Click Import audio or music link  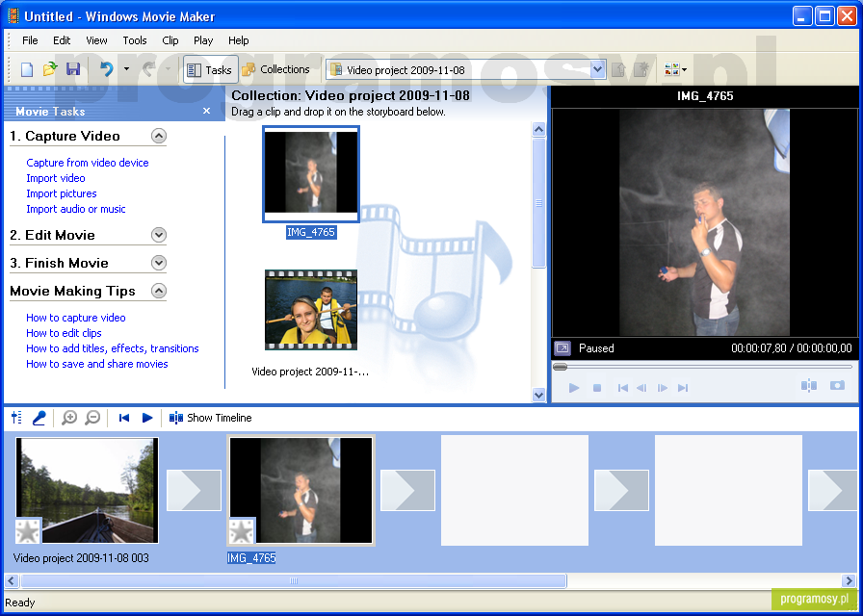pos(76,209)
